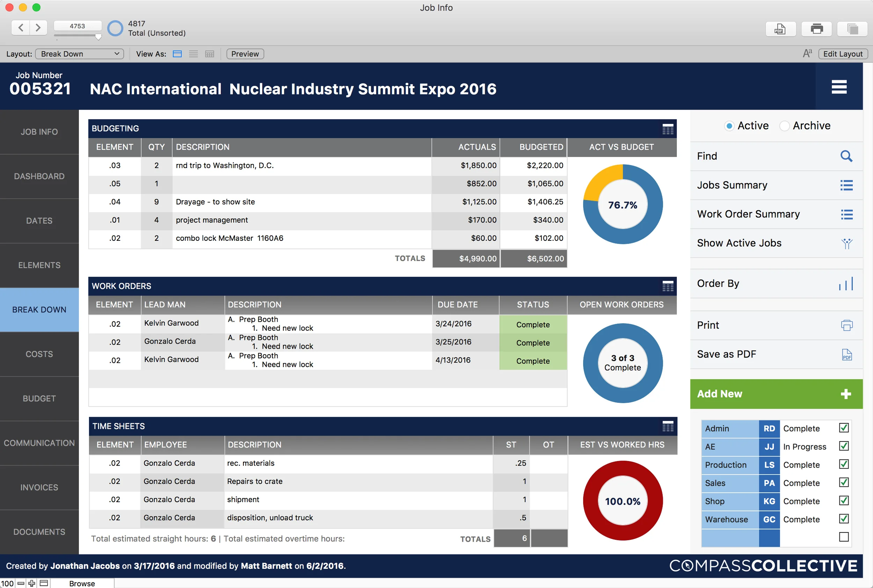Open the ELEMENTS tab
The image size is (873, 588).
click(x=39, y=266)
